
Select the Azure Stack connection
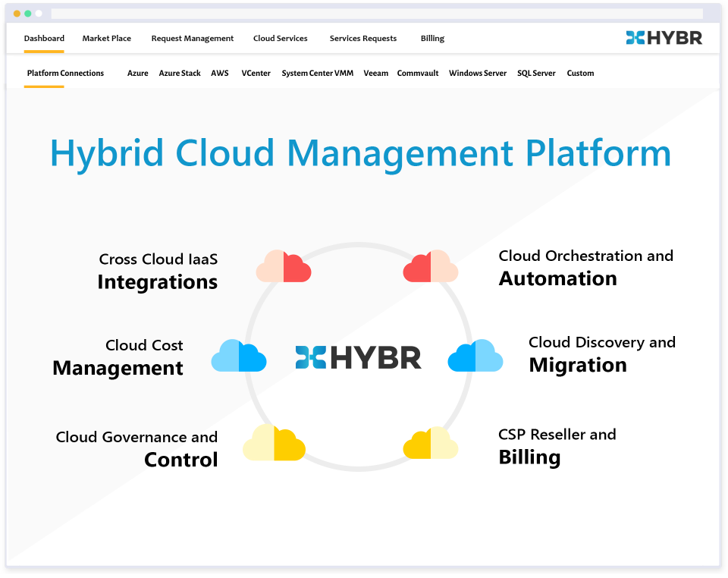[x=179, y=73]
